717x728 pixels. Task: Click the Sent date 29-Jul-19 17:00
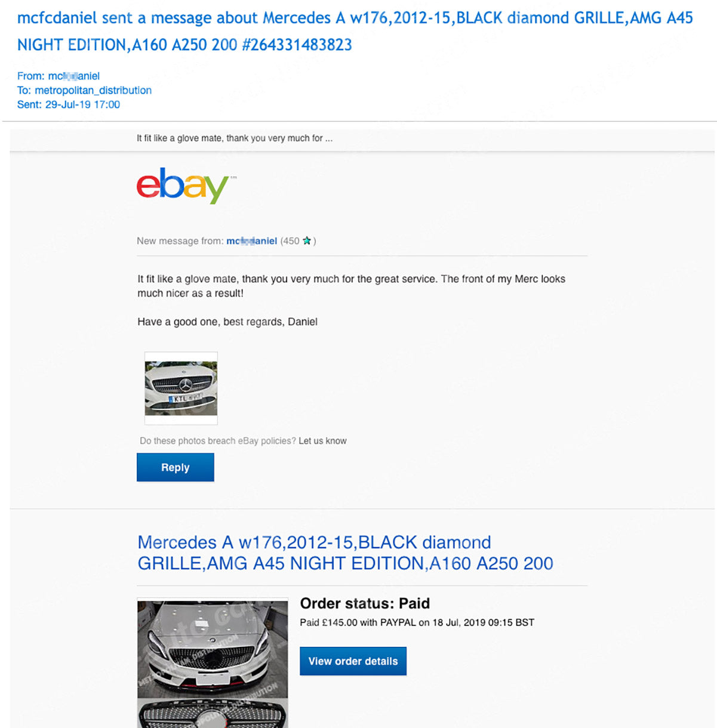point(82,104)
